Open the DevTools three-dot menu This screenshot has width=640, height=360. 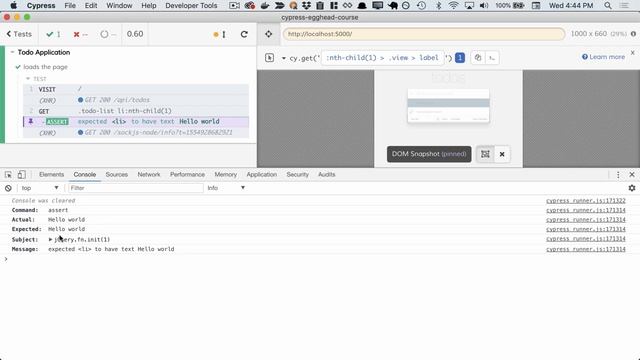click(x=618, y=175)
